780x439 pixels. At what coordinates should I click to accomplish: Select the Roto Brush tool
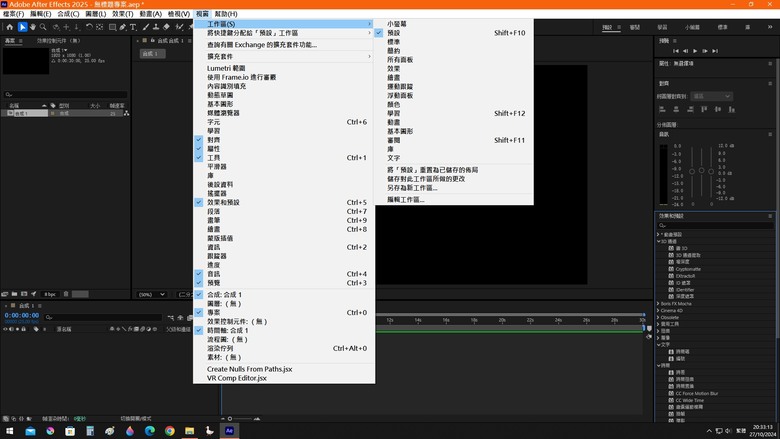[x=180, y=27]
